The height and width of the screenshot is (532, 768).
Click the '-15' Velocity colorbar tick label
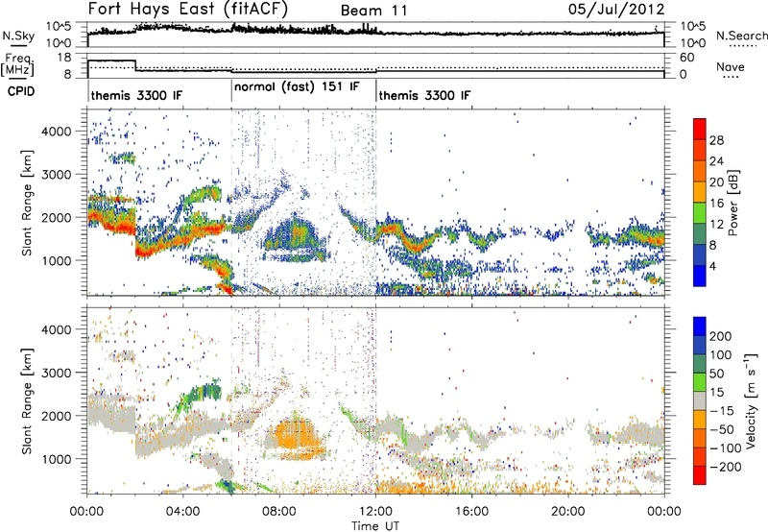pos(722,410)
